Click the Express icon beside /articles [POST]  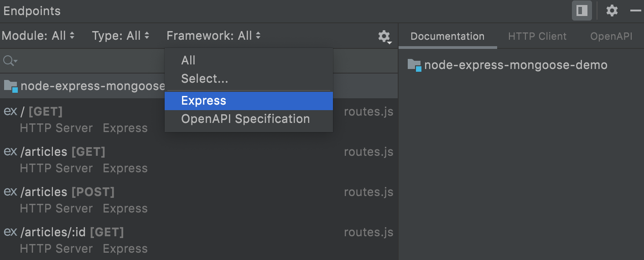10,192
